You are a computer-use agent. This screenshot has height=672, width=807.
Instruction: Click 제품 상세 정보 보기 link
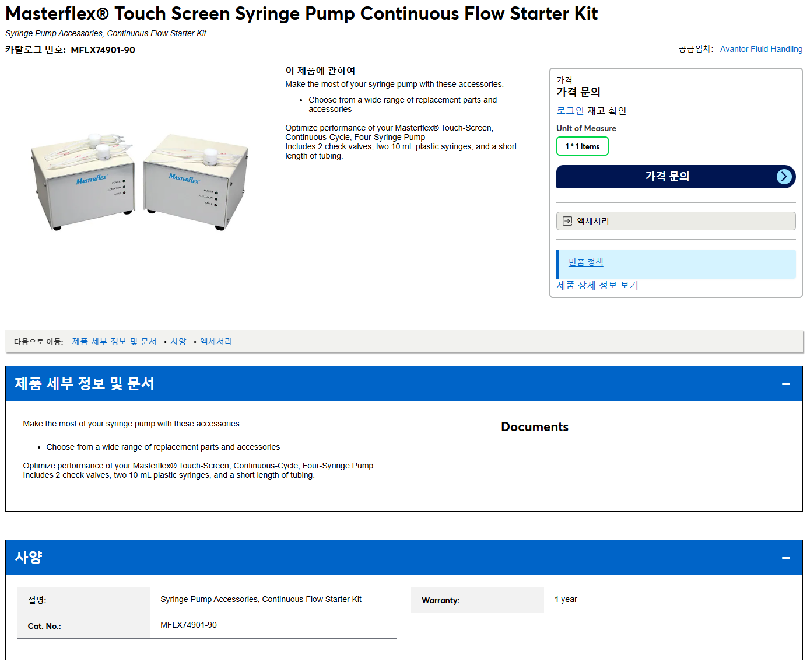coord(597,285)
